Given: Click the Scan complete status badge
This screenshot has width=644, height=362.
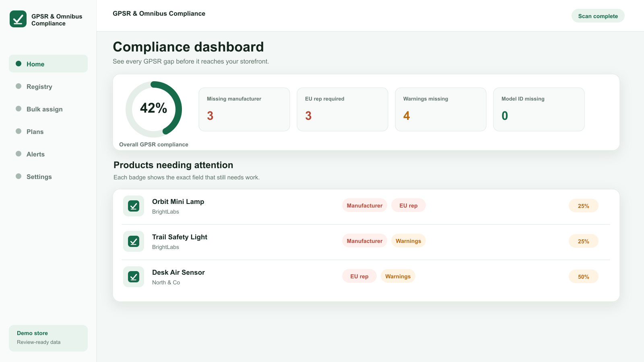Looking at the screenshot, I should 598,16.
